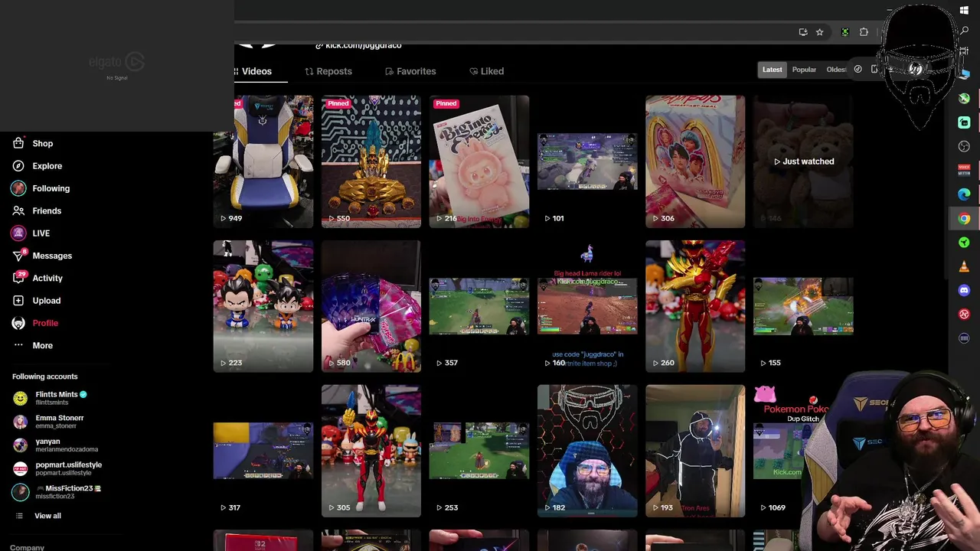Play the video with 306 views
The height and width of the screenshot is (551, 980).
coord(695,161)
